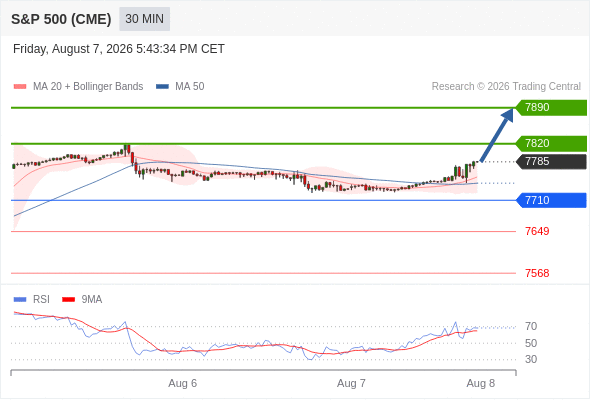590x400 pixels.
Task: Click the MA 50 blue legend swatch
Action: pyautogui.click(x=162, y=87)
